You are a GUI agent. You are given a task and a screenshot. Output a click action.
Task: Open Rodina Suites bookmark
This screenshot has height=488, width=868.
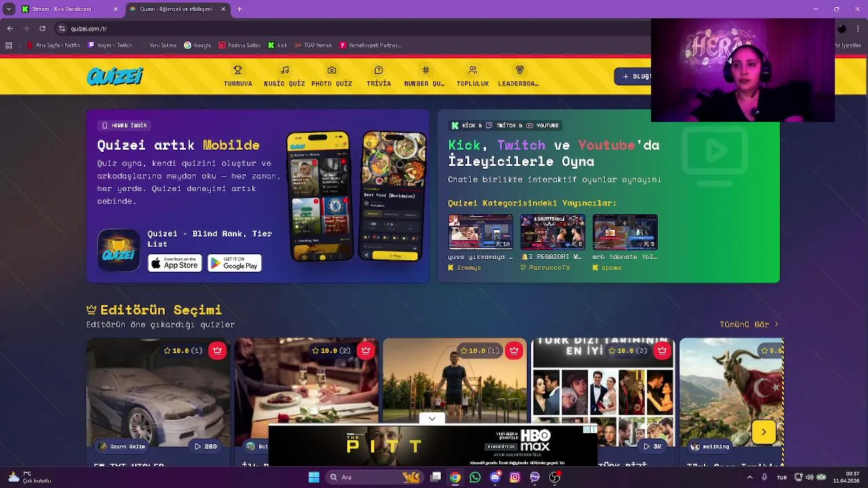(239, 45)
